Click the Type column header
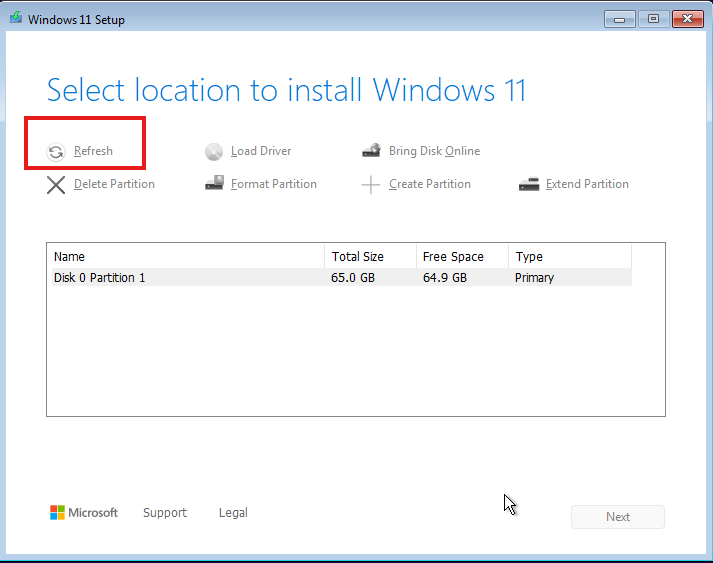 pos(570,257)
